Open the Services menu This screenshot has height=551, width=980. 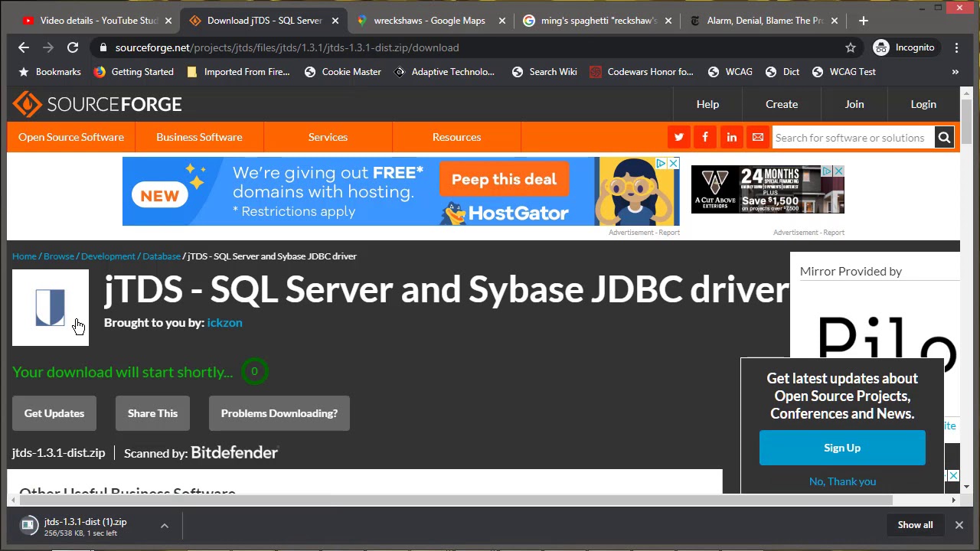pyautogui.click(x=328, y=137)
